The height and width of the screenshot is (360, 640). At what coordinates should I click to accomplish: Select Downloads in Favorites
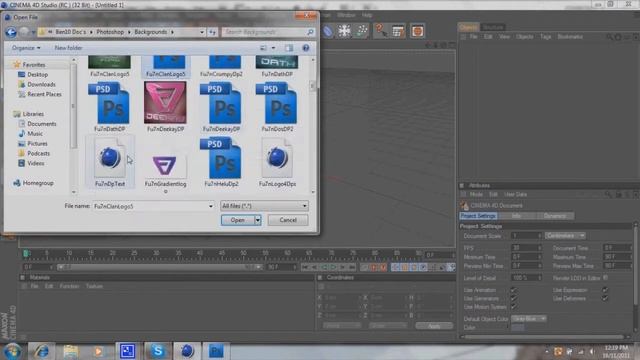tap(41, 84)
